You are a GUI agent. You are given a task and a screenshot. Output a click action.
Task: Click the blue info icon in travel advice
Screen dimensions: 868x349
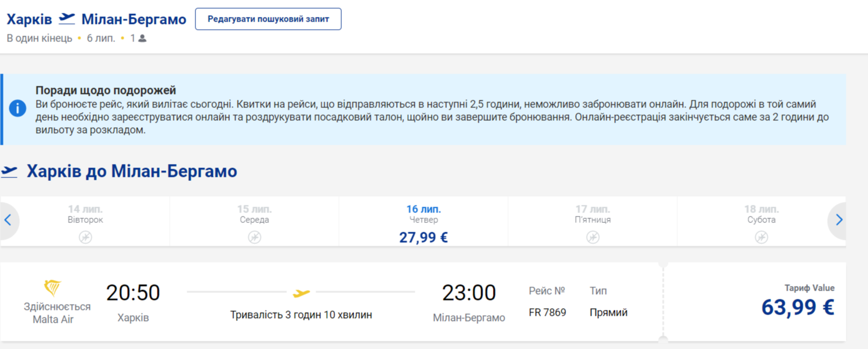(x=17, y=108)
